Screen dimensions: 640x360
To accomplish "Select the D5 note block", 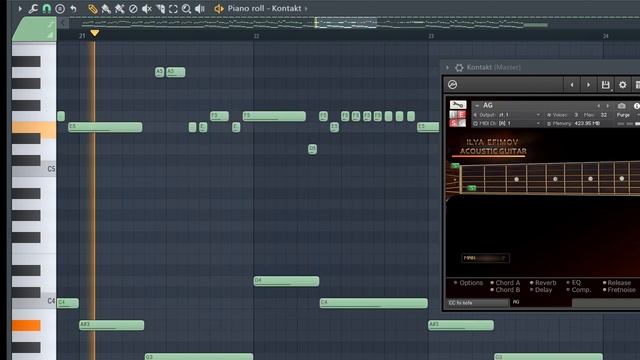I will pos(312,149).
